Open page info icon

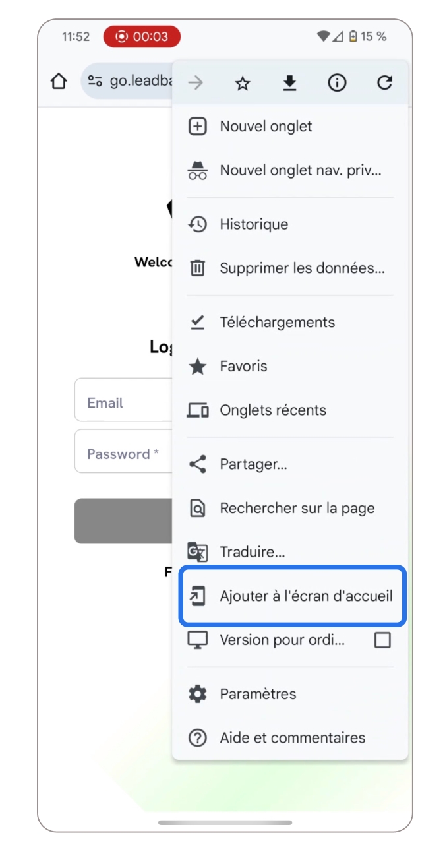[x=337, y=83]
